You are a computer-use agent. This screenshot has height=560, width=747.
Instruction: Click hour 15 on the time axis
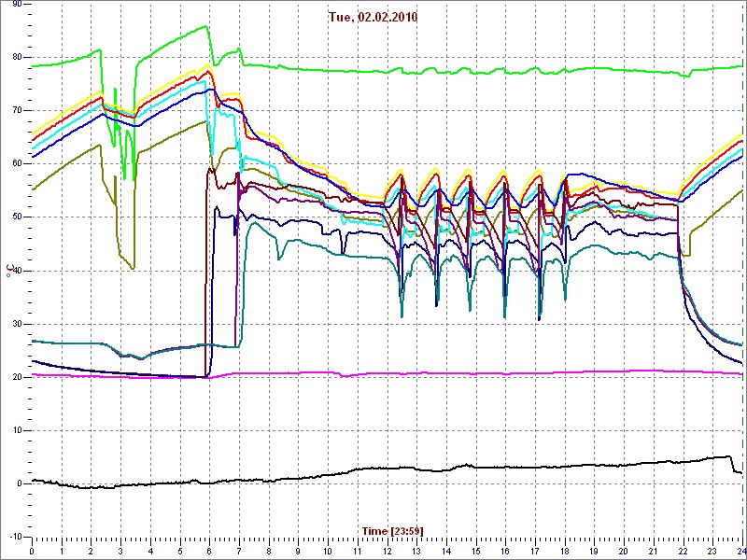475,550
